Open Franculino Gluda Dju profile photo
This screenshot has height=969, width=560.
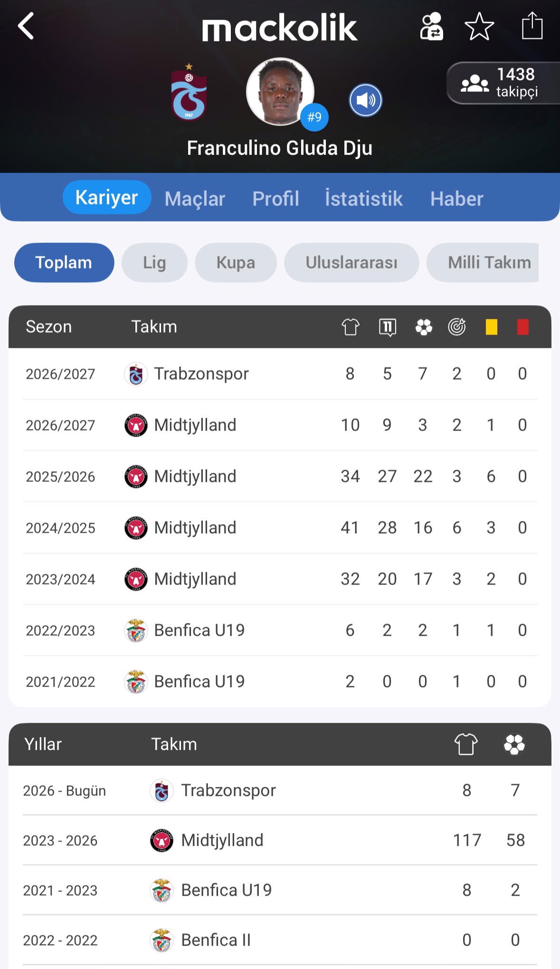tap(280, 92)
